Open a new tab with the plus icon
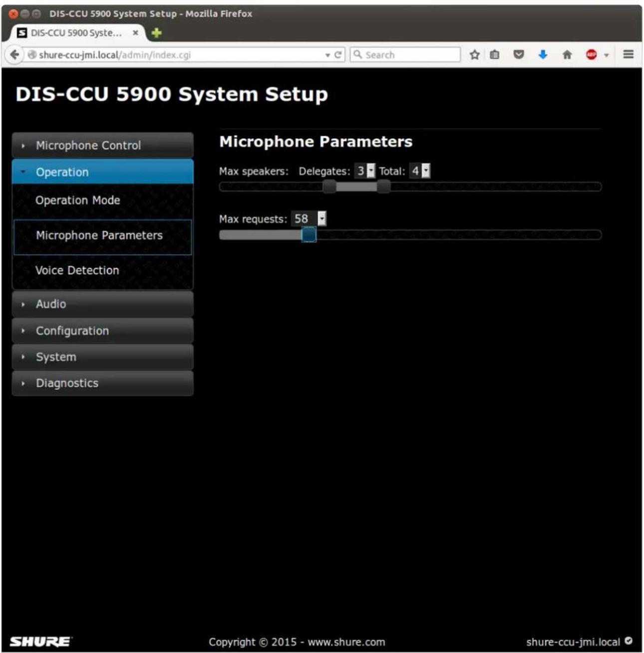Viewport: 644px width, 653px height. pos(157,33)
